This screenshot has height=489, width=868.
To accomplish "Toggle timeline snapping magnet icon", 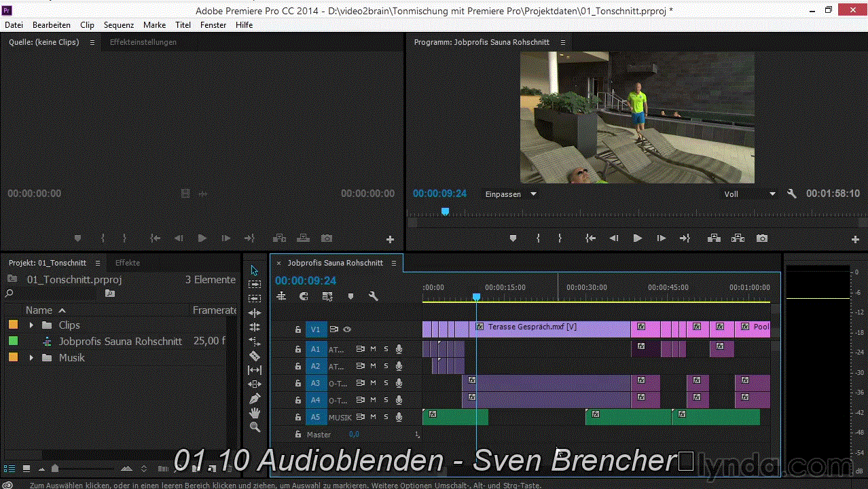I will point(304,296).
